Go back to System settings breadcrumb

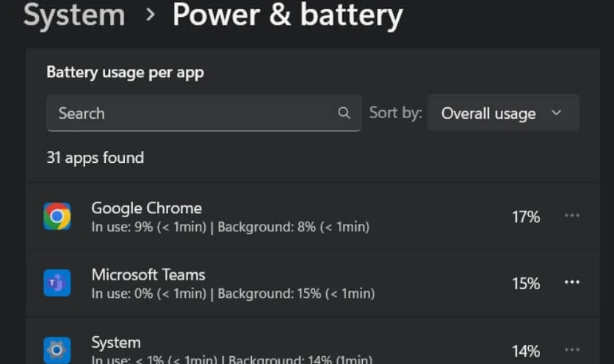74,15
